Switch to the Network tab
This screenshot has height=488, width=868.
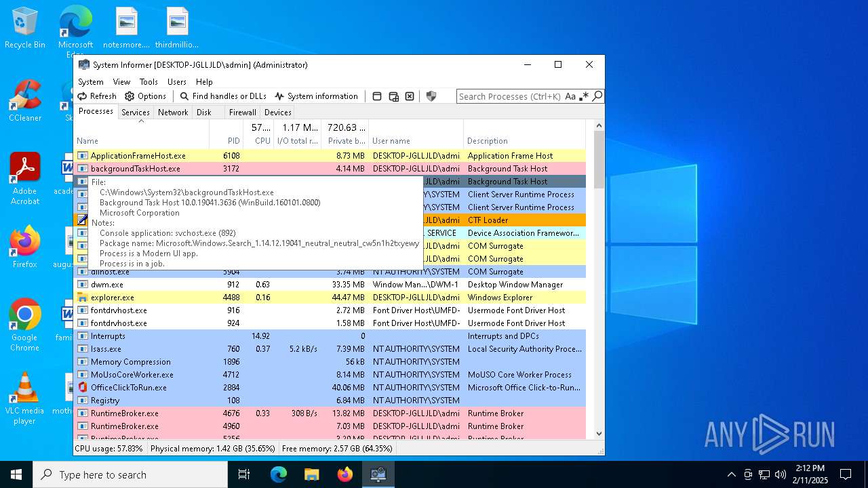pos(173,113)
